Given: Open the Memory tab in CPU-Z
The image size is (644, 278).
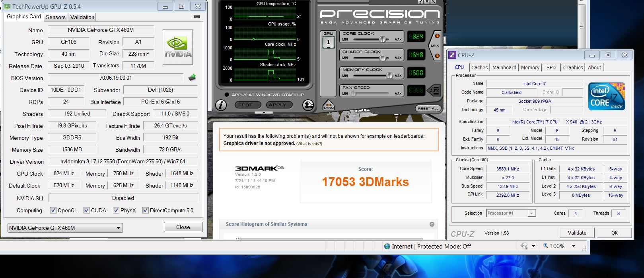Looking at the screenshot, I should click(x=530, y=67).
